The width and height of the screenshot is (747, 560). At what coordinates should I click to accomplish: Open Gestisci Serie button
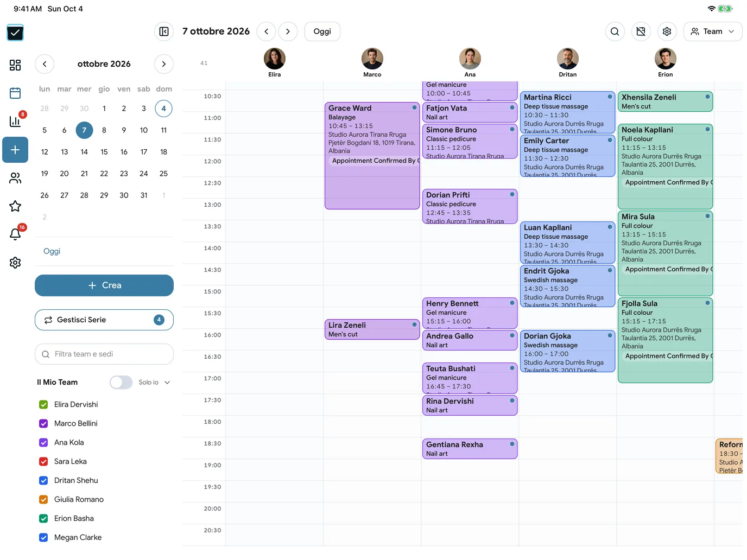click(104, 320)
